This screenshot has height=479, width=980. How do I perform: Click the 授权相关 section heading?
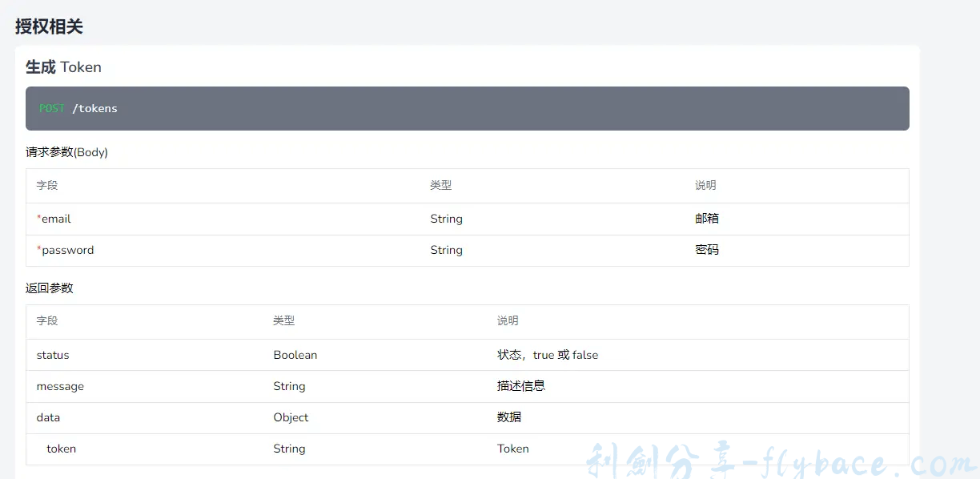click(x=49, y=26)
